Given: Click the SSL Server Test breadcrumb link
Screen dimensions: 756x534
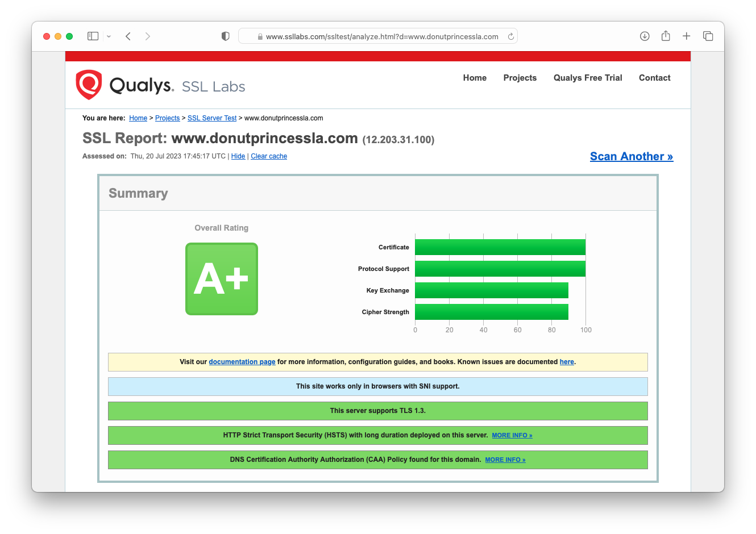Looking at the screenshot, I should (x=212, y=118).
